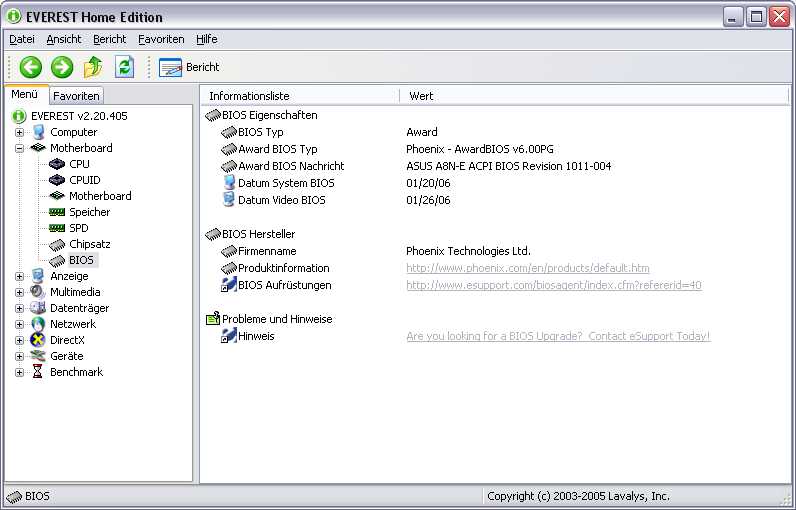Click the Firmenname row label
796x510 pixels.
point(267,251)
